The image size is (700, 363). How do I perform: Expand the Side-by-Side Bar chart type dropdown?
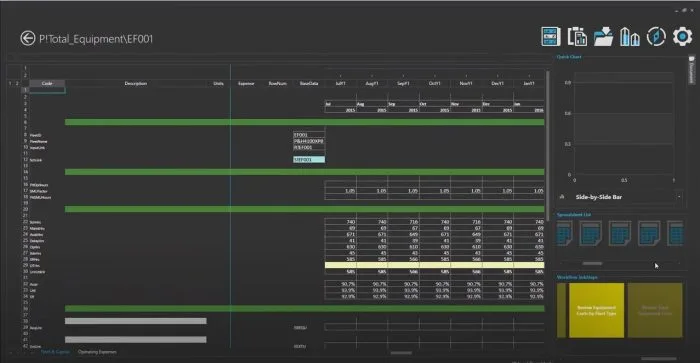click(x=679, y=197)
